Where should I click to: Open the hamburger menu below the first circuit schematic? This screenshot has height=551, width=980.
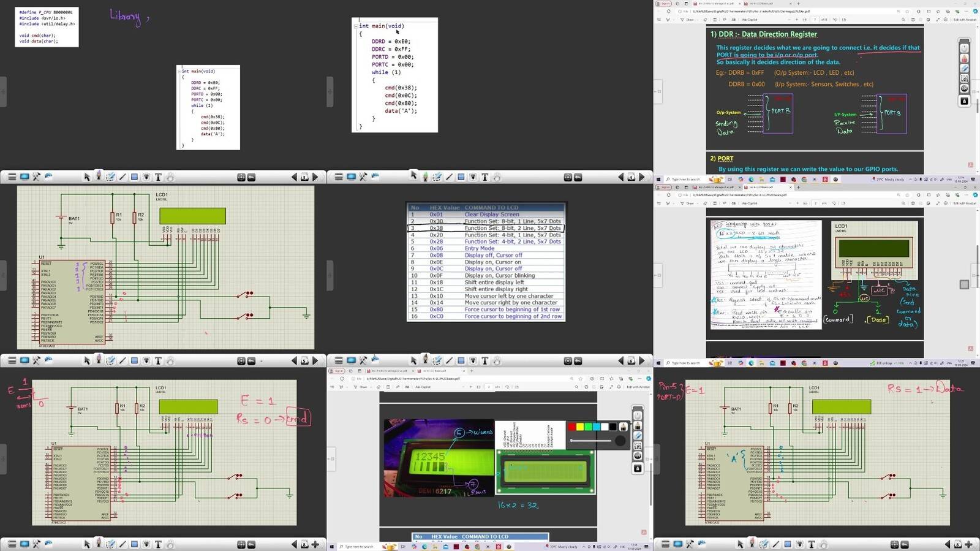[12, 361]
